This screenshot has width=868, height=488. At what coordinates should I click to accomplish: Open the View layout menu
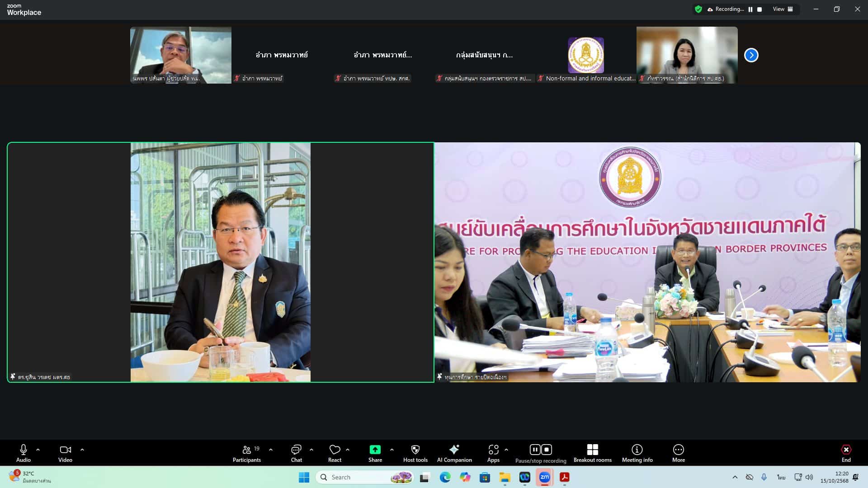click(783, 9)
